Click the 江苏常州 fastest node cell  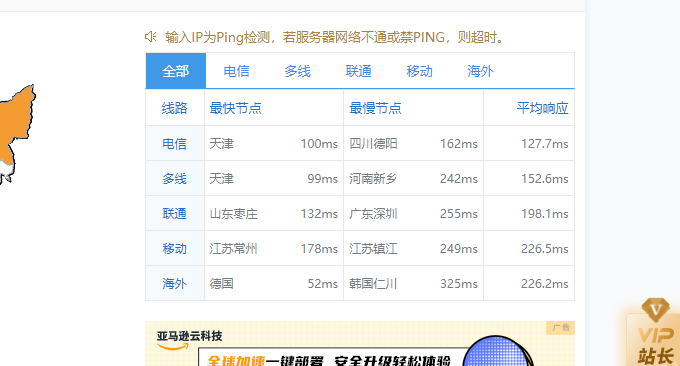click(233, 248)
